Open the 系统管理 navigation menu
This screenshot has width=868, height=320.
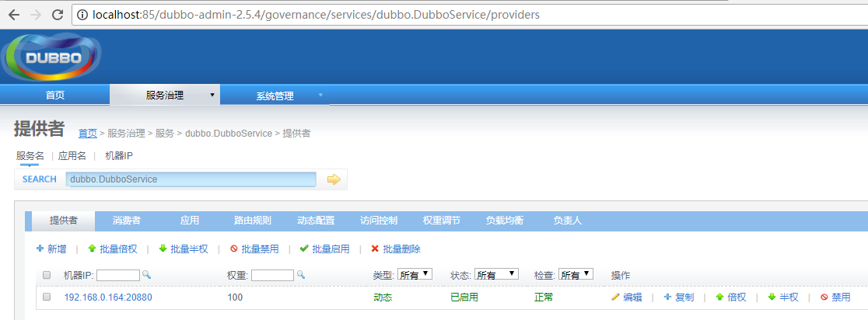tap(275, 95)
